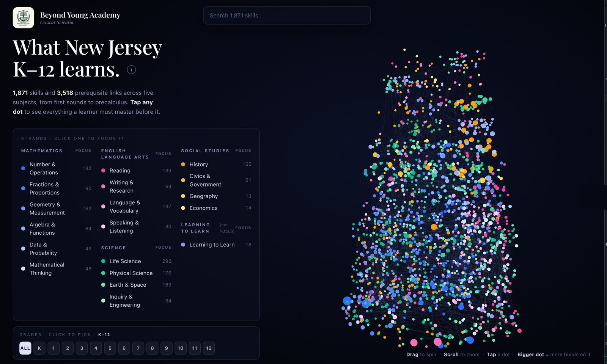Select the Geography strand
The image size is (607, 364).
216,196
